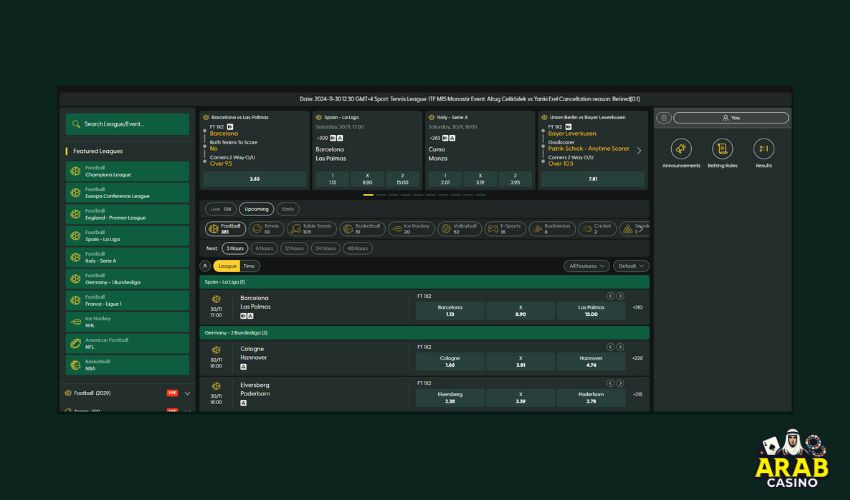Click stats icon under Cologne Hannover
850x500 pixels.
pyautogui.click(x=243, y=367)
